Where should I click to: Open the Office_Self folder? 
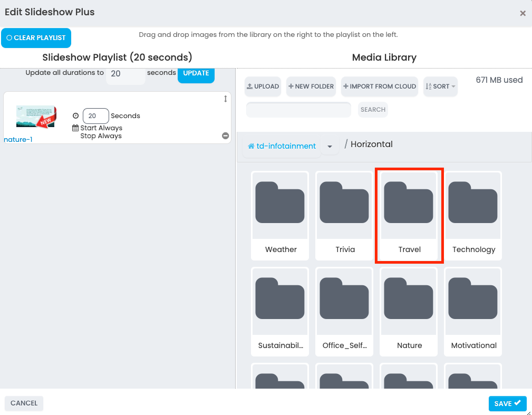tap(344, 312)
